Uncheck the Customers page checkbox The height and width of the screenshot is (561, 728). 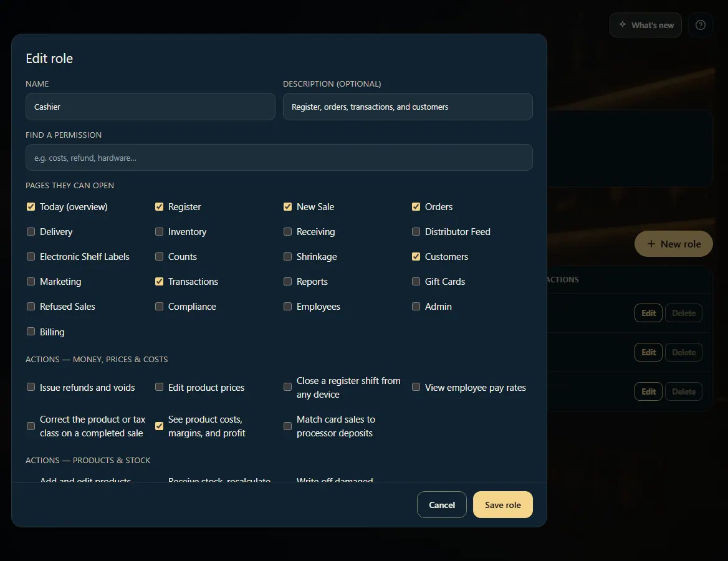coord(416,256)
